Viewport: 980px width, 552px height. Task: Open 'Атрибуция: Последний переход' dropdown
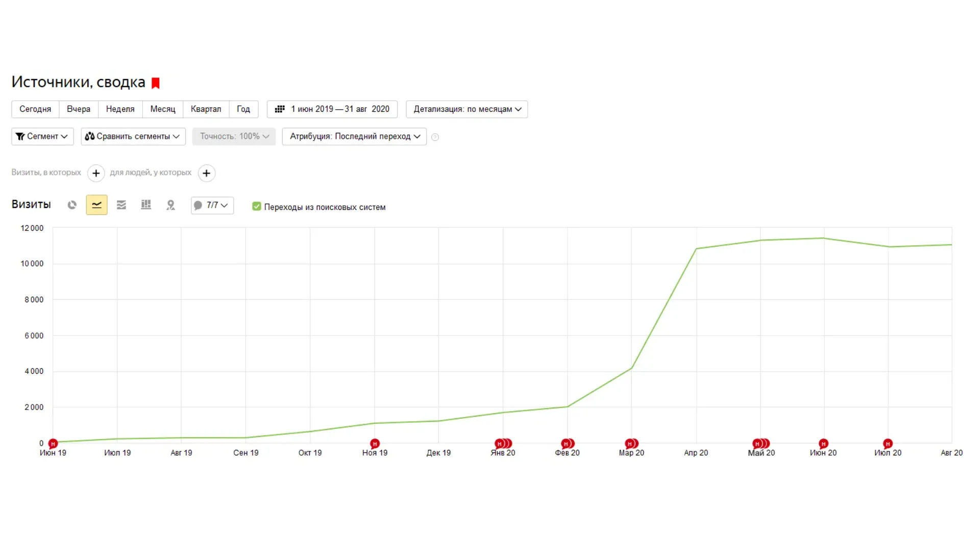(x=354, y=136)
